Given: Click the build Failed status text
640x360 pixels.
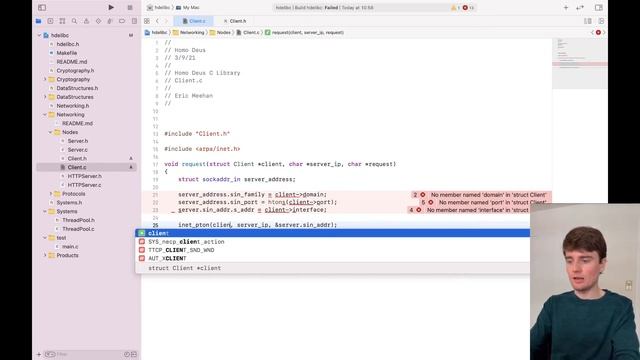Looking at the screenshot, I should pyautogui.click(x=331, y=7).
